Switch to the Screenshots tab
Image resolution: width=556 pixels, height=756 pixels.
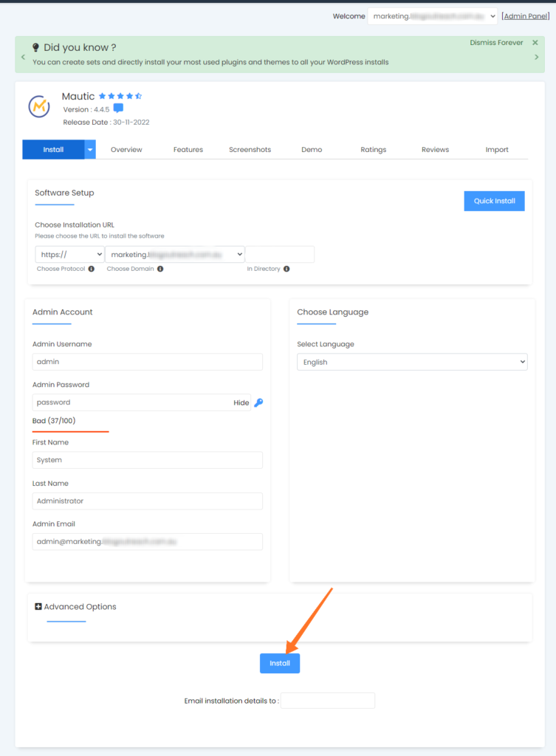[250, 149]
